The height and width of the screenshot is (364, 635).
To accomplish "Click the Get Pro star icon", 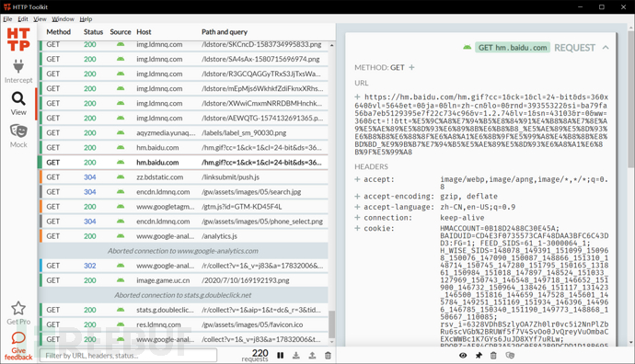I will [18, 309].
